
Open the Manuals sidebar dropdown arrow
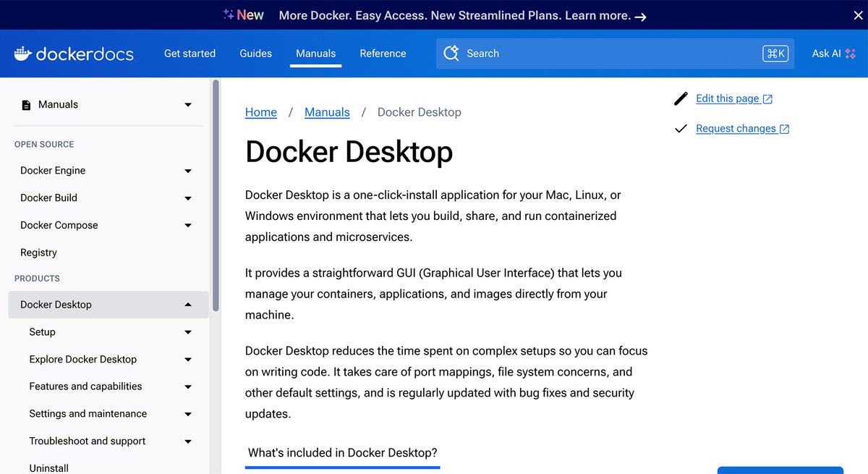click(x=188, y=105)
